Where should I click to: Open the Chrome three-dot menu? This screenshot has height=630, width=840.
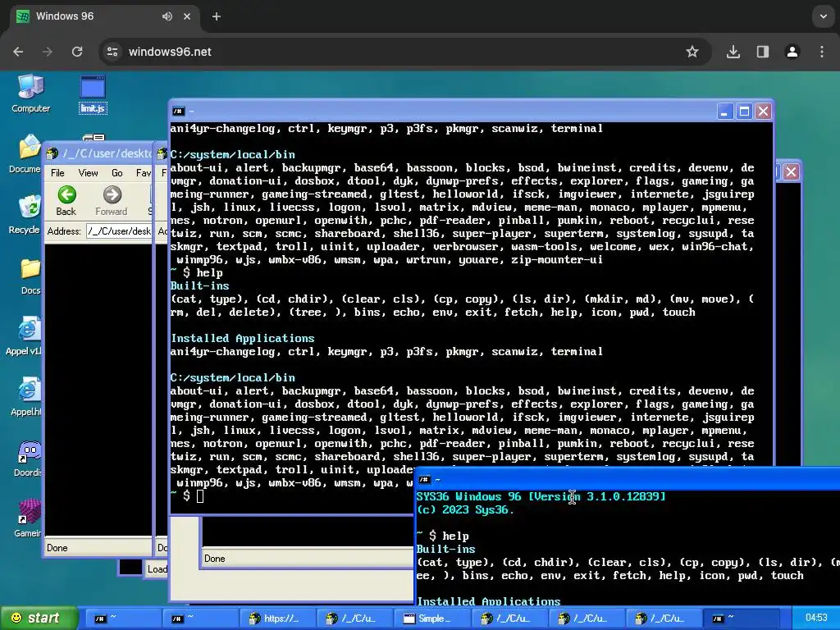[x=822, y=52]
